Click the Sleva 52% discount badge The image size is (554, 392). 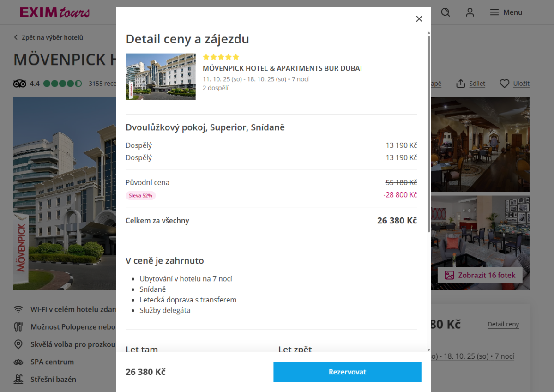pyautogui.click(x=141, y=195)
